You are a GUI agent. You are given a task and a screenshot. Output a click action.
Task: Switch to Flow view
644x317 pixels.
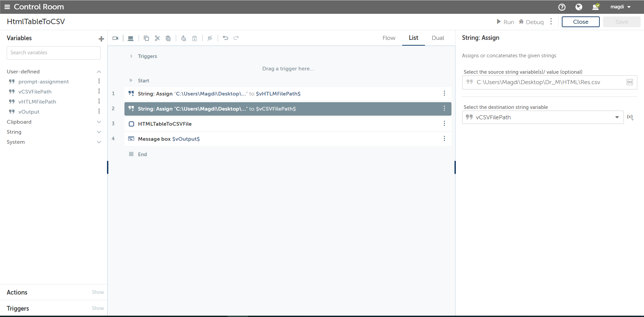click(389, 38)
